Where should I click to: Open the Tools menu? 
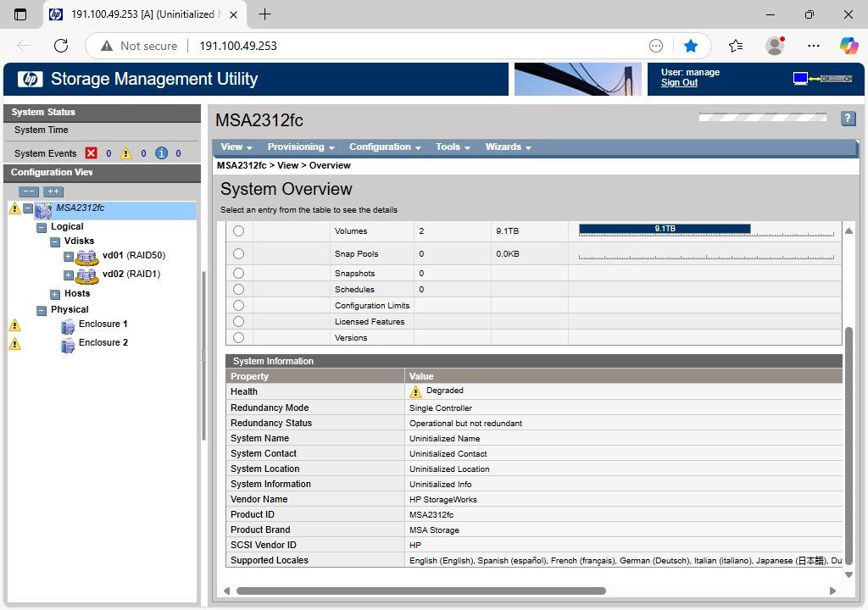(x=453, y=147)
